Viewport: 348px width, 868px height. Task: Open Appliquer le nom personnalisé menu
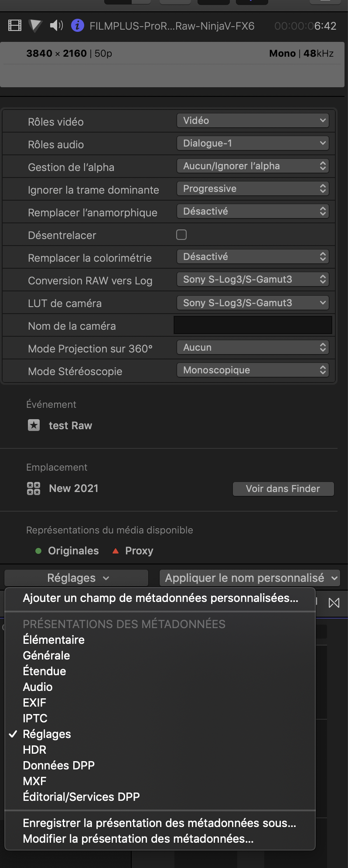click(x=249, y=578)
